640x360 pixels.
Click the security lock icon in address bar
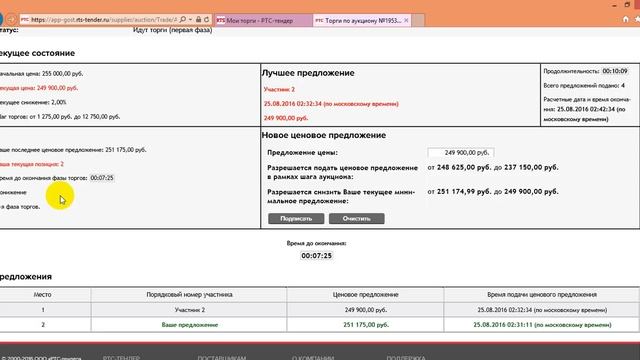point(198,19)
